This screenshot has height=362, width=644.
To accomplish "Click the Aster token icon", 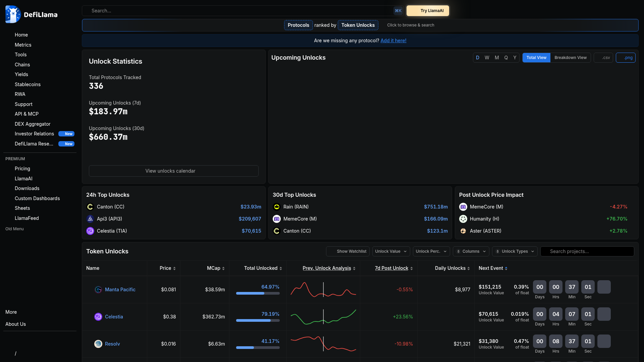I will (x=463, y=231).
